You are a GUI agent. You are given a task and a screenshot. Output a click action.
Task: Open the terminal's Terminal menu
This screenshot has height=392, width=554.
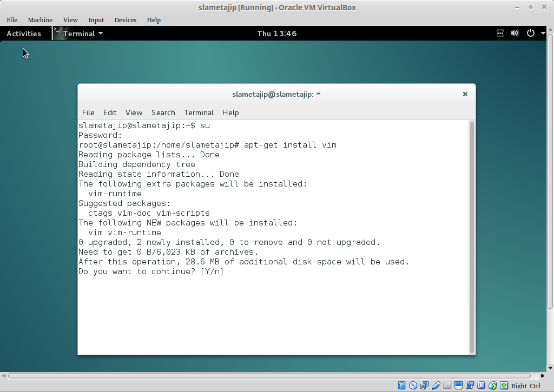pos(199,112)
